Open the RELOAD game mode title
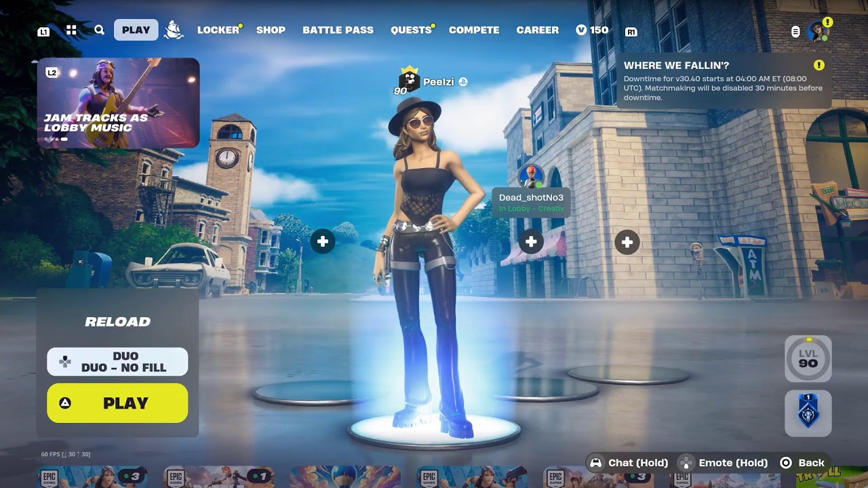 coord(117,322)
